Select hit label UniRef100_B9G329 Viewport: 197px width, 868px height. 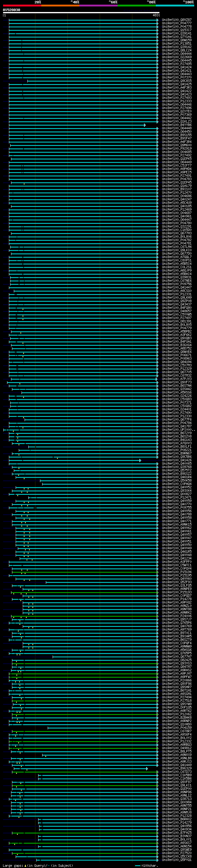(176, 768)
